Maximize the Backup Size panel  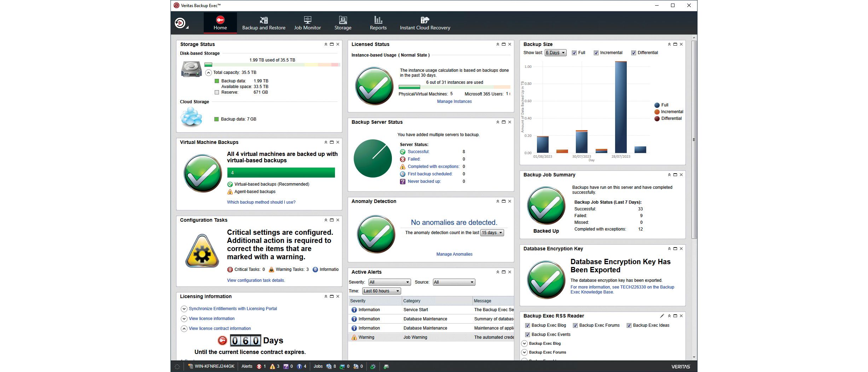click(x=675, y=44)
